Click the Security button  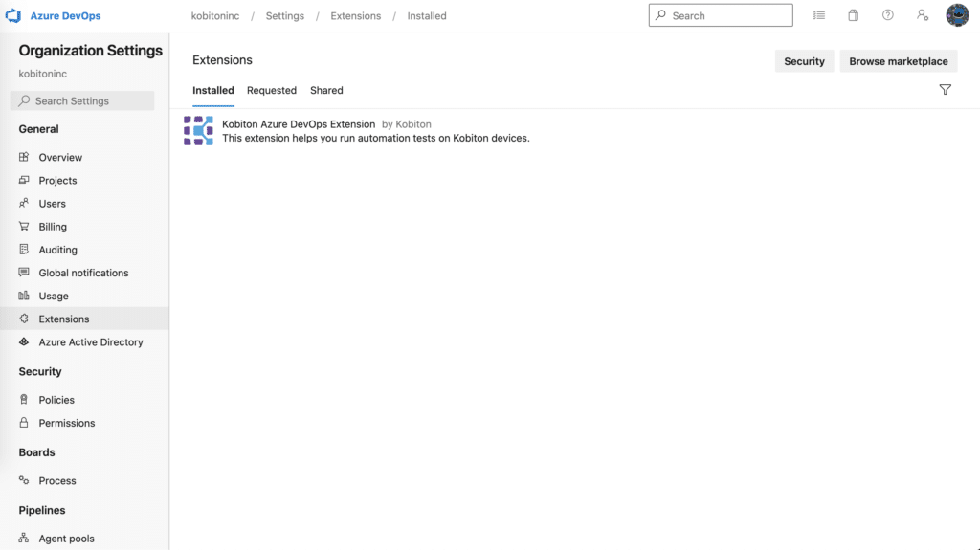804,61
